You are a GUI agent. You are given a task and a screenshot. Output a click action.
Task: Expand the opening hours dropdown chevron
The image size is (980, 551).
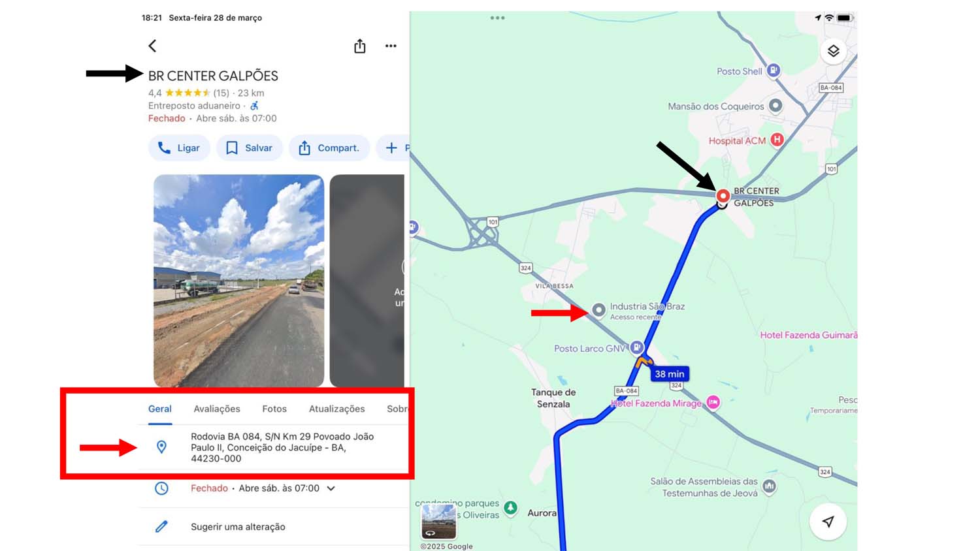click(x=331, y=488)
